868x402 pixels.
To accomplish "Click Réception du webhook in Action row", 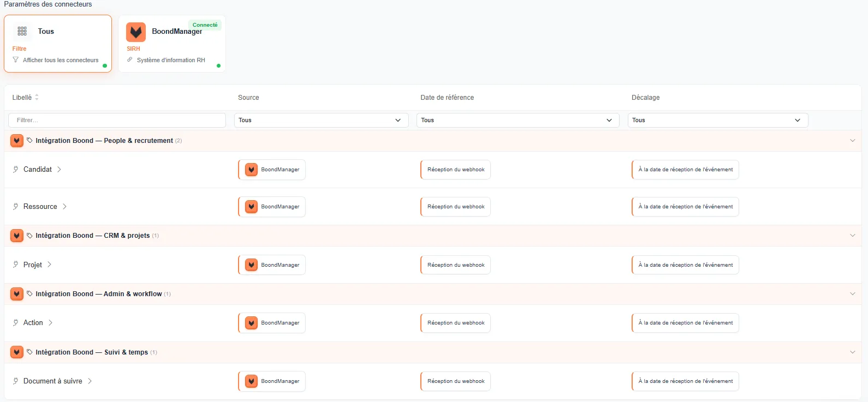I will [455, 323].
